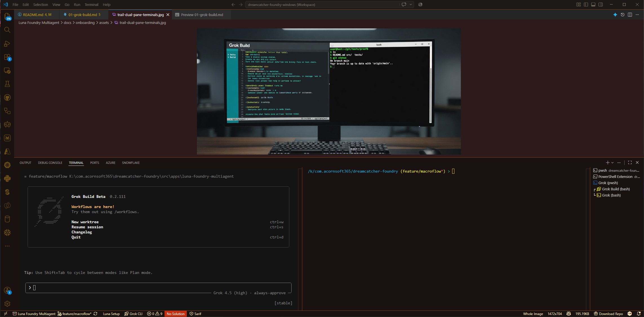
Task: Click the blue sparkle icon in editor toolbar
Action: click(615, 15)
